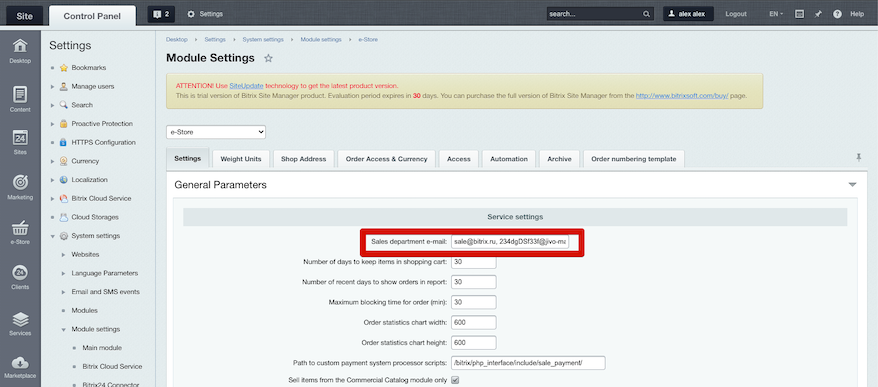878x387 pixels.
Task: Click the search magnifier icon
Action: [646, 14]
